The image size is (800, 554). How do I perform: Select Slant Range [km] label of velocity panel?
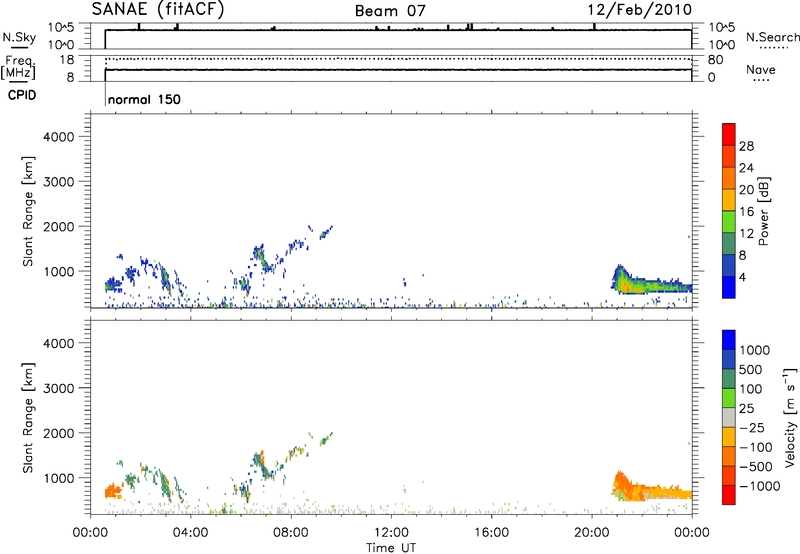pos(28,418)
